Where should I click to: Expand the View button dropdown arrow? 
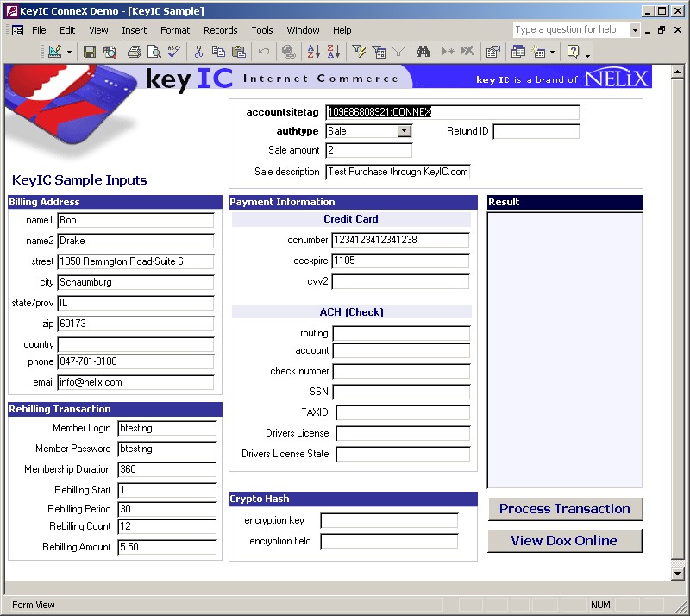point(70,53)
